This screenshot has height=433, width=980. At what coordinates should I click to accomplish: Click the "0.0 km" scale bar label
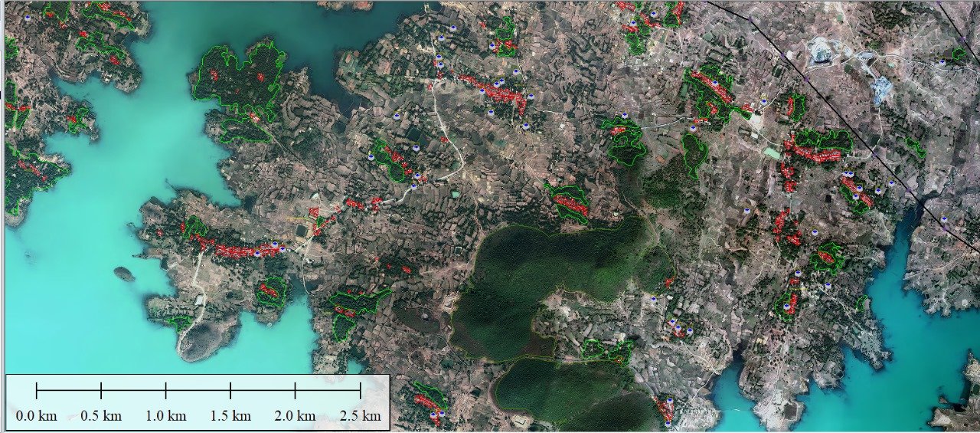click(36, 416)
